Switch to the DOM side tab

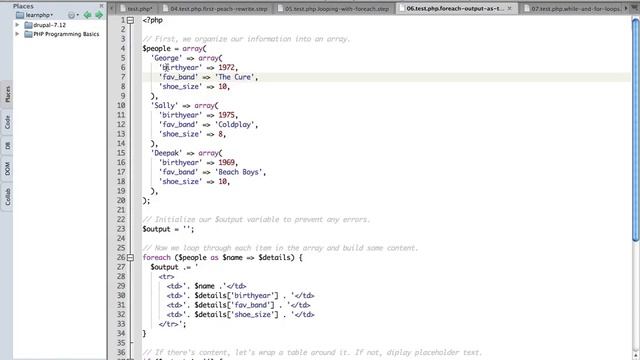(x=7, y=168)
